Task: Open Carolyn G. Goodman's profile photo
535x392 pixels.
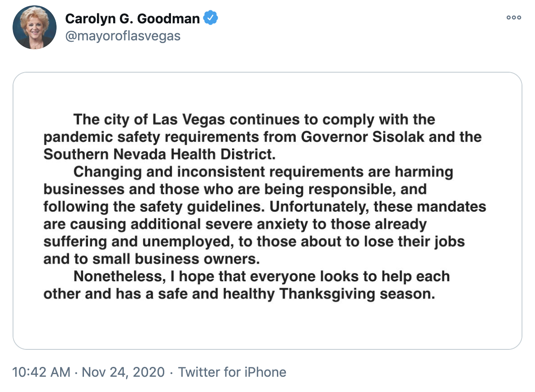Action: coord(35,27)
